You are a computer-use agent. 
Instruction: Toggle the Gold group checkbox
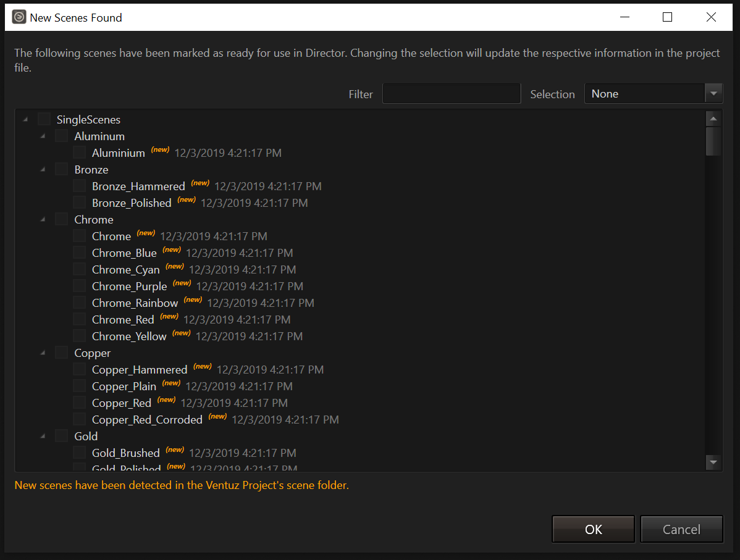tap(62, 436)
